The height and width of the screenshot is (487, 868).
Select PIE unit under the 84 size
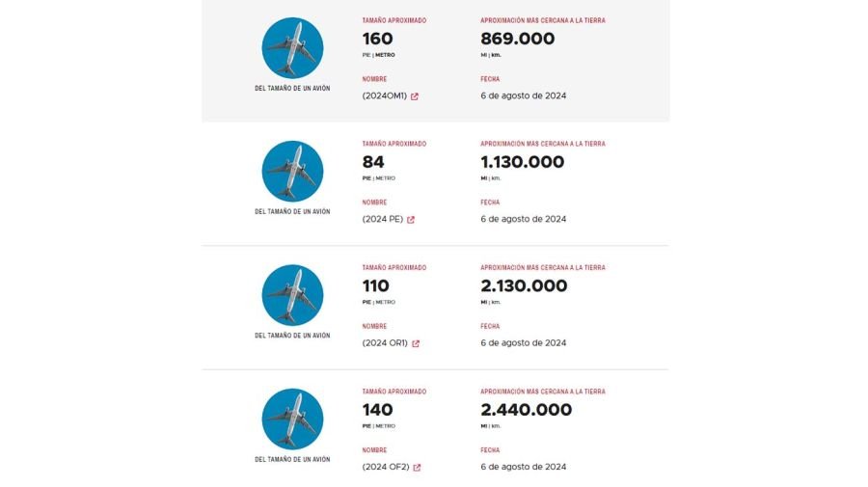[x=366, y=178]
